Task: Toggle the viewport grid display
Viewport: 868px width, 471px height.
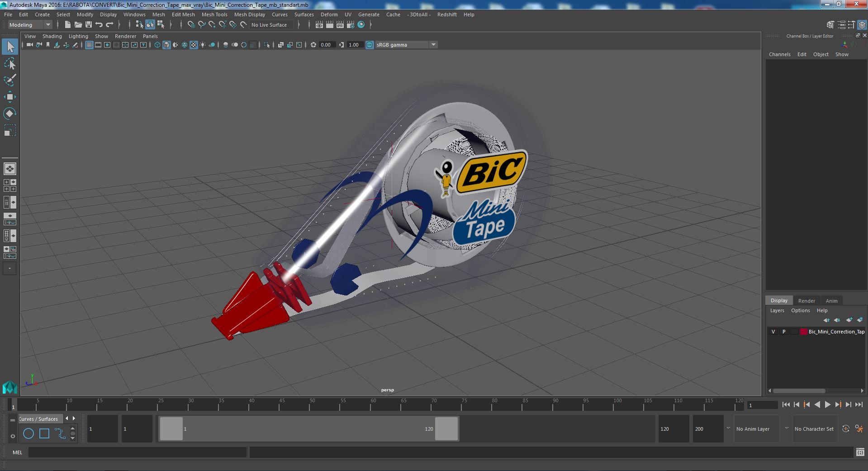Action: 89,45
